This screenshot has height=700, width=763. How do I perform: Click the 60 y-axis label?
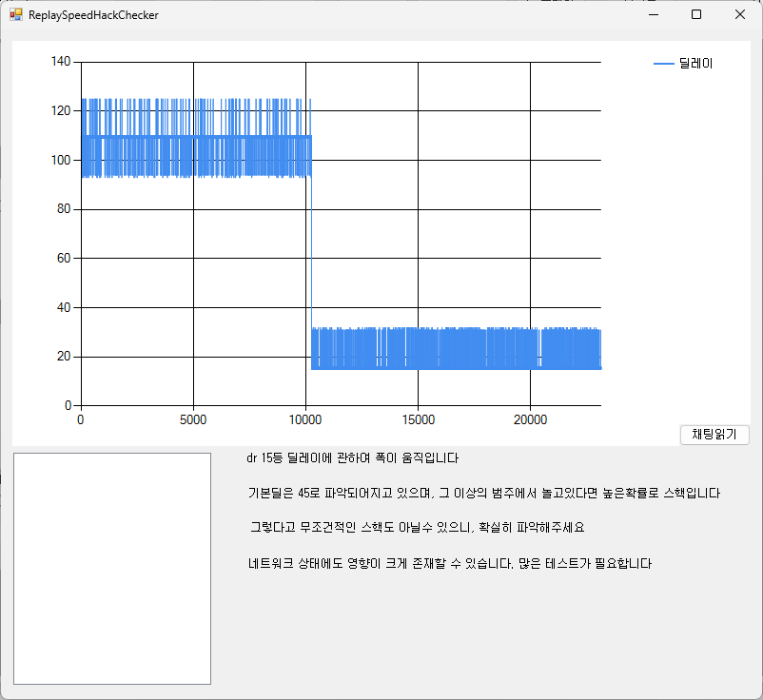click(x=64, y=259)
